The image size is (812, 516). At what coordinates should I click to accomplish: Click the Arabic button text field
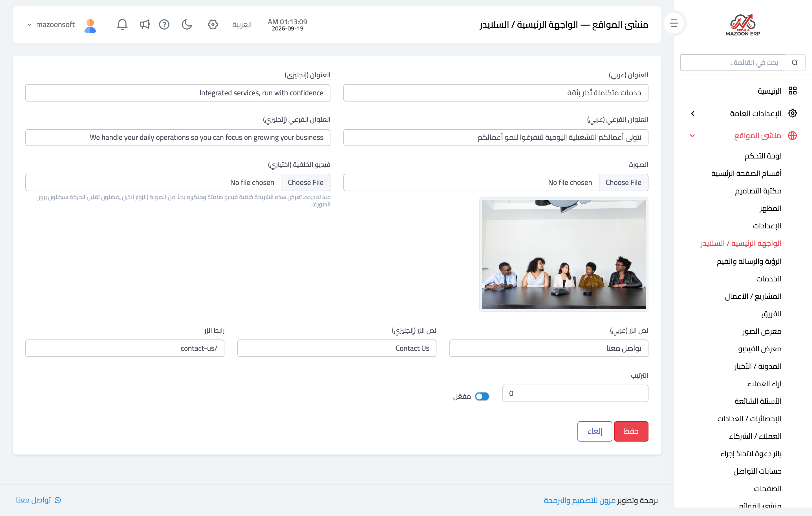pos(549,349)
